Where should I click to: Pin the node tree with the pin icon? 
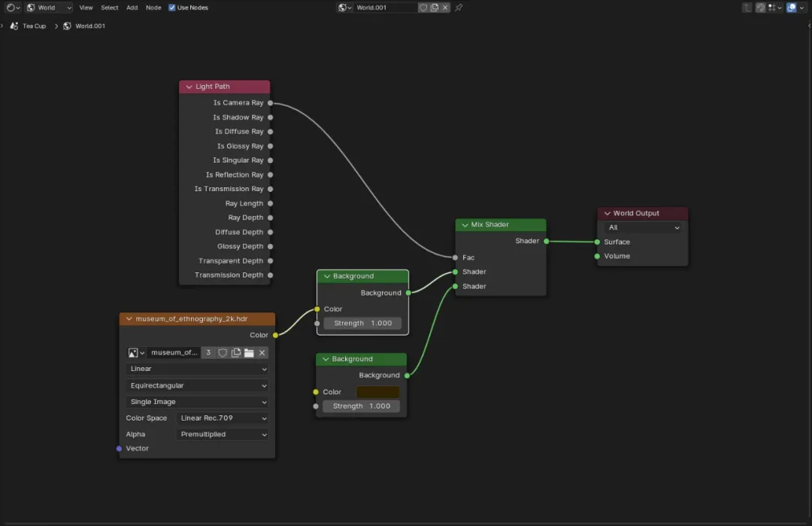point(459,8)
